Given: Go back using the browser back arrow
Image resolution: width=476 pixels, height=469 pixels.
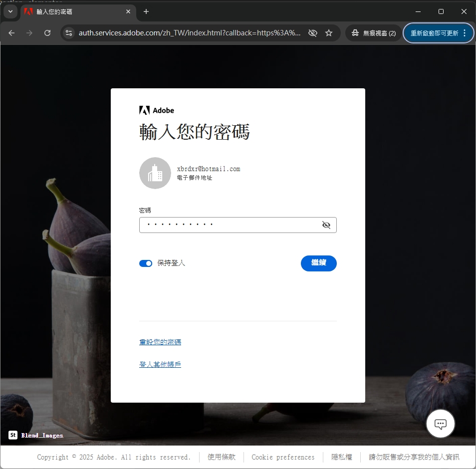Looking at the screenshot, I should (12, 33).
